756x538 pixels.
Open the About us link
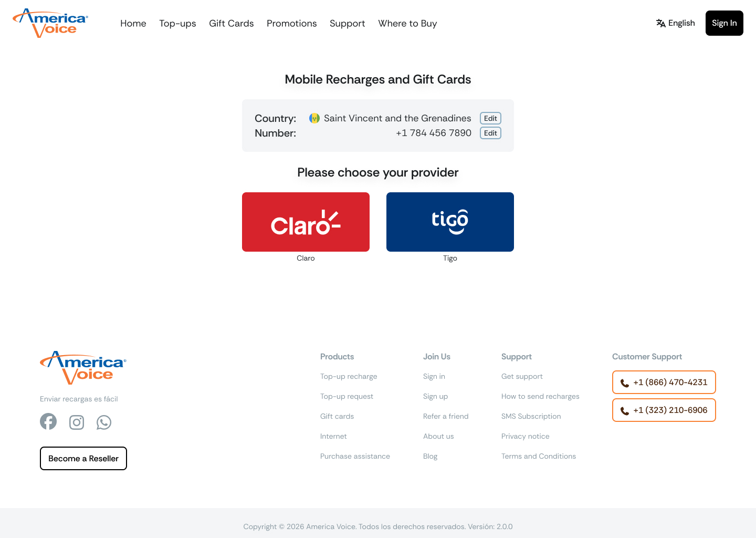(438, 436)
